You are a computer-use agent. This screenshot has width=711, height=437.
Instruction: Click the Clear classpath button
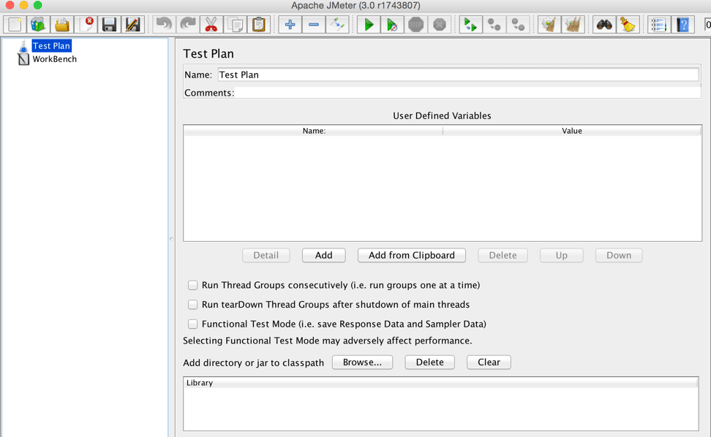[489, 362]
